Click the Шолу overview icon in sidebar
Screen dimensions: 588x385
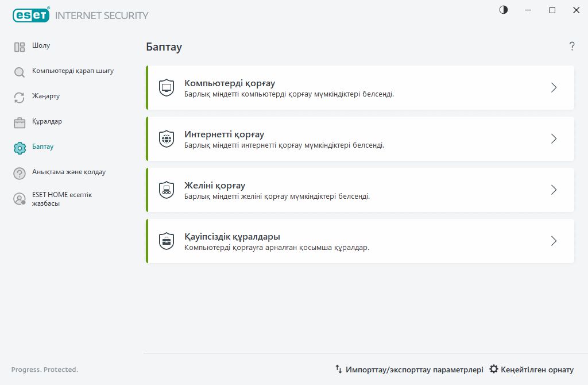coord(20,47)
